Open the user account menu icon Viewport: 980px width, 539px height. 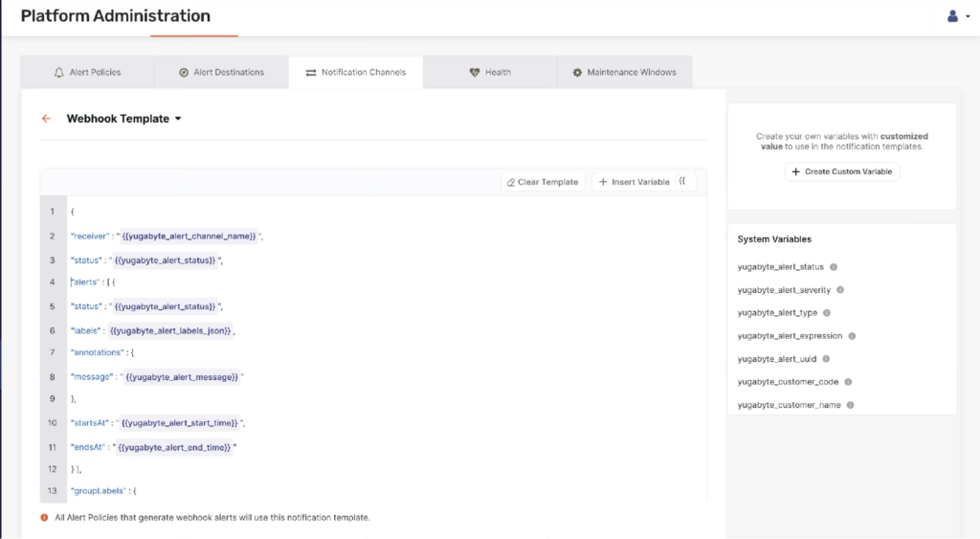952,16
